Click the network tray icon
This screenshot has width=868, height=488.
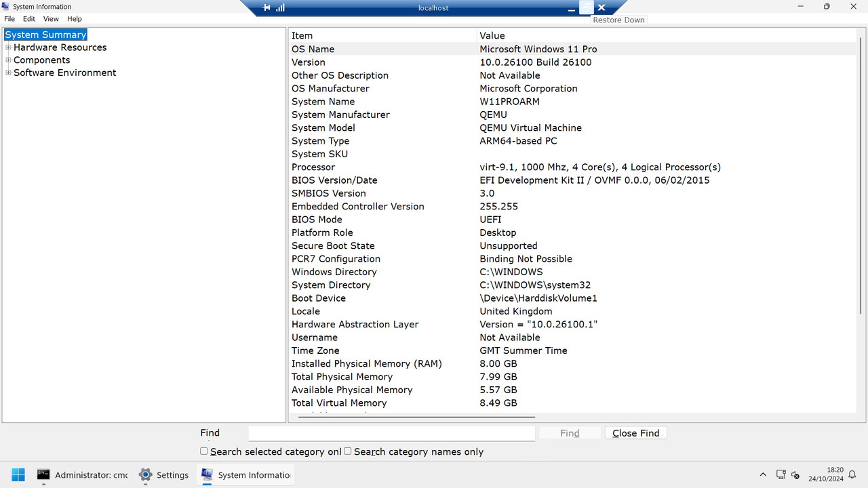[x=781, y=475]
